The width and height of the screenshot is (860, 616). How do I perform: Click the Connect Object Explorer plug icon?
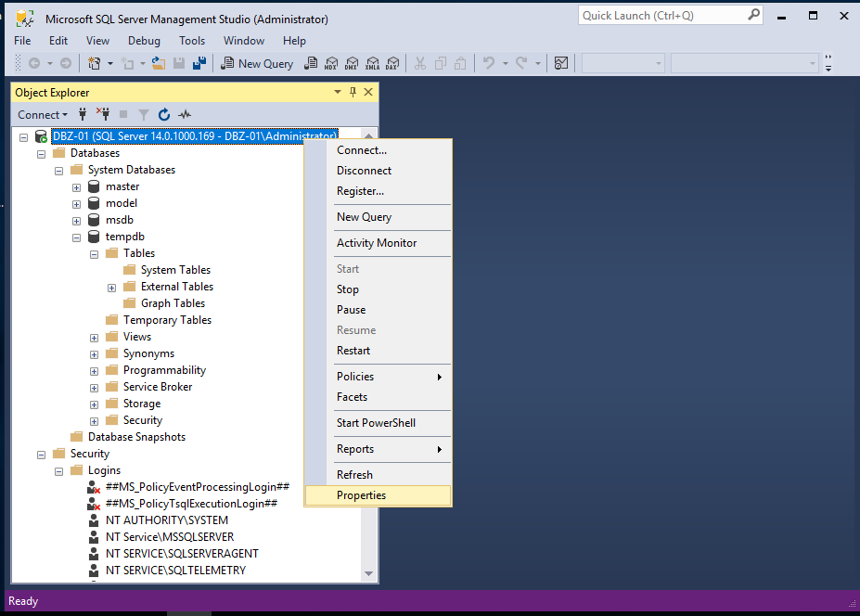(83, 115)
